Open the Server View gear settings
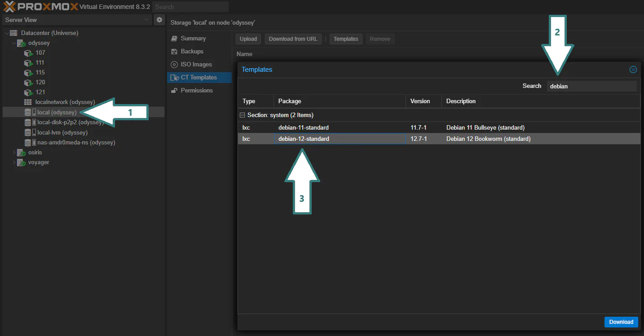Screen dimensions: 644x336 tap(159, 20)
